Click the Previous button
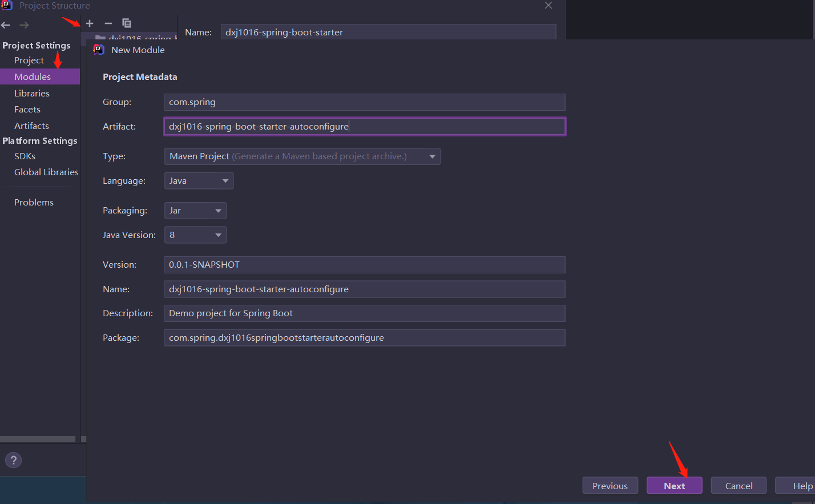Image resolution: width=815 pixels, height=504 pixels. click(610, 486)
